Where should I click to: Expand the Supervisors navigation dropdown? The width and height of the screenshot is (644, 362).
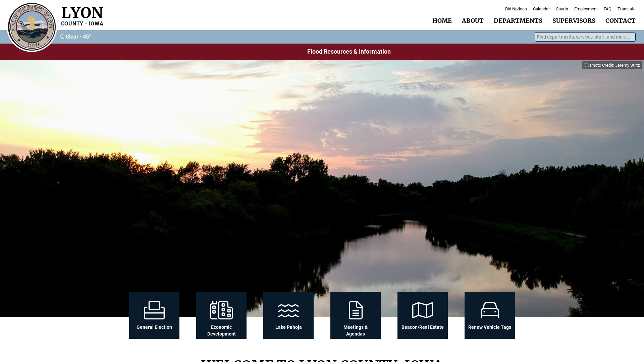pyautogui.click(x=574, y=21)
